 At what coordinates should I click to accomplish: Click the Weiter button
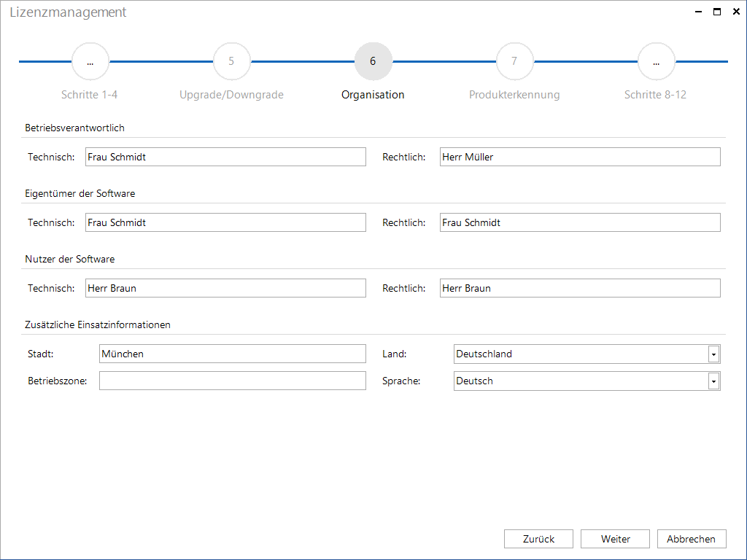[615, 539]
